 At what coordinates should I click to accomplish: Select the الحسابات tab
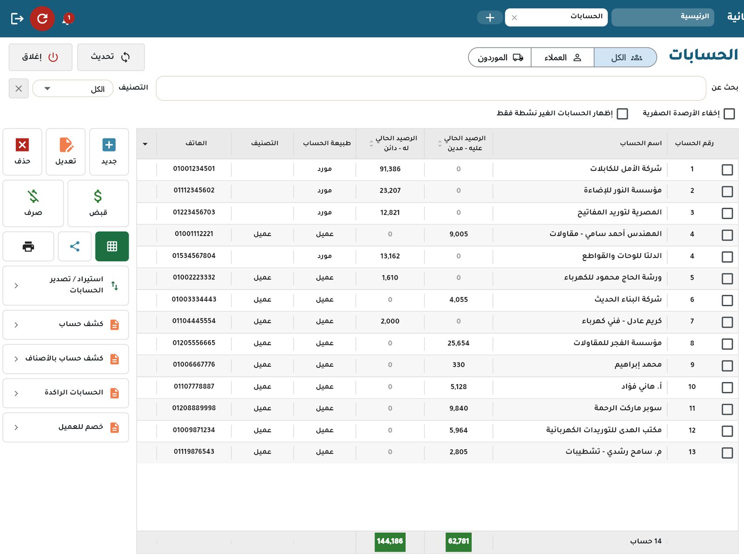tap(556, 17)
